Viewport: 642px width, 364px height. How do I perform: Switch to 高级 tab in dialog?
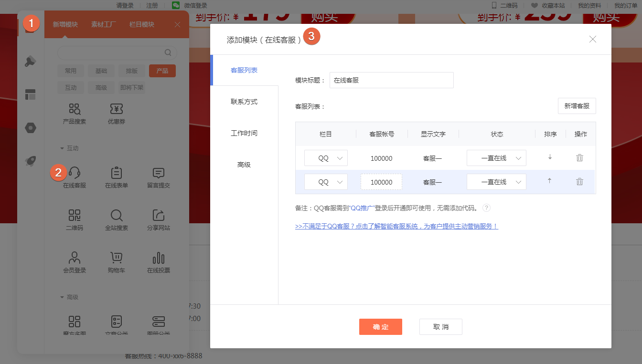(x=244, y=165)
